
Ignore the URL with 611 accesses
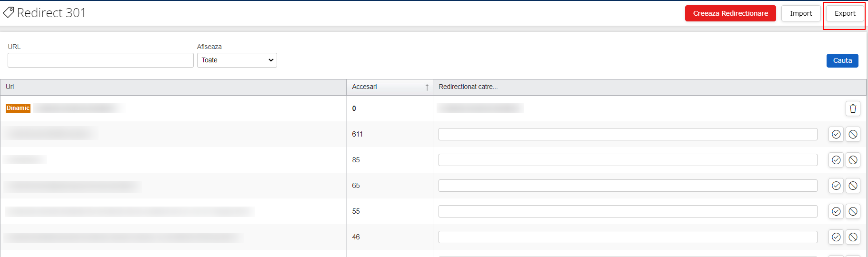pos(853,134)
